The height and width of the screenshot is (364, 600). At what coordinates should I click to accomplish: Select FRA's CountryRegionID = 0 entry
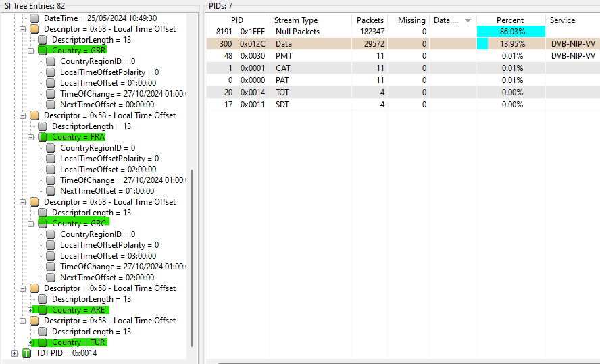[97, 148]
